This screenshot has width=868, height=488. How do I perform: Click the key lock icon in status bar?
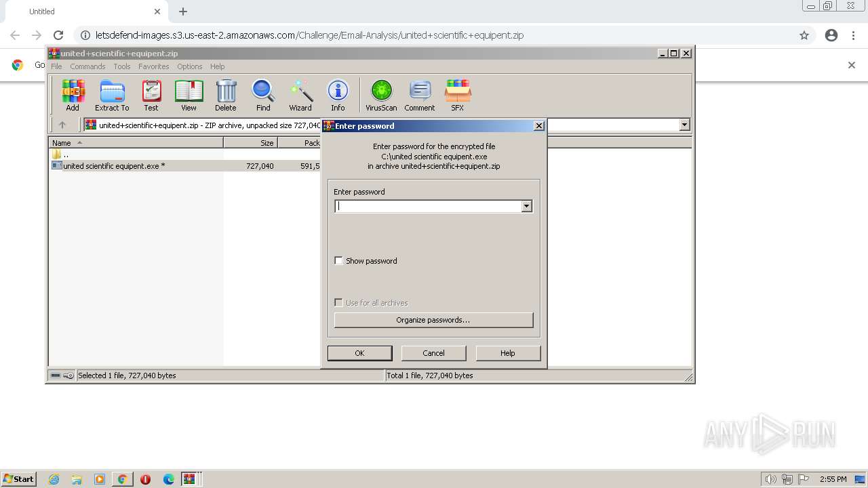point(68,375)
